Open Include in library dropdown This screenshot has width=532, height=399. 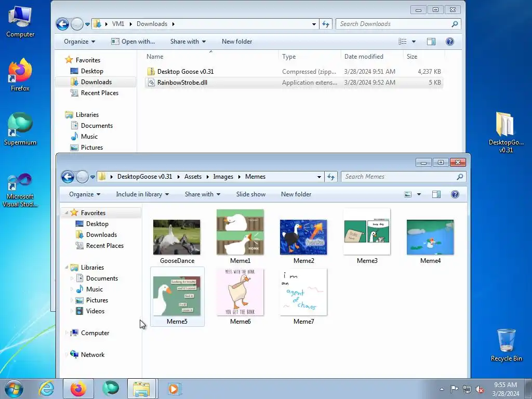[142, 194]
